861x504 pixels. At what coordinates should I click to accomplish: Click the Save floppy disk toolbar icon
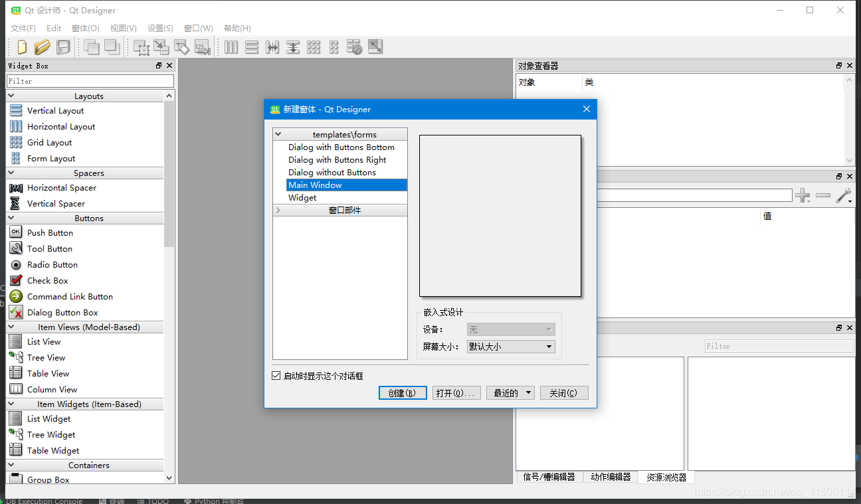click(x=63, y=47)
